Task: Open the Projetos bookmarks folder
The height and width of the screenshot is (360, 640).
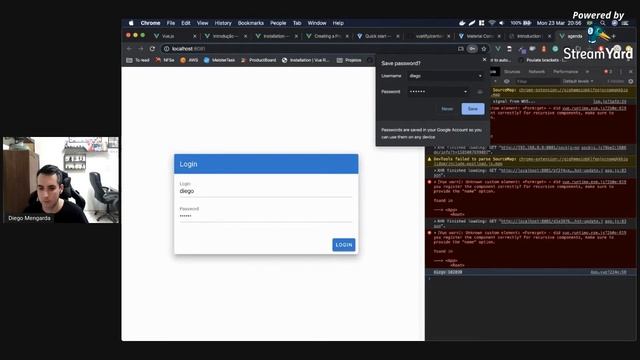Action: pyautogui.click(x=349, y=60)
